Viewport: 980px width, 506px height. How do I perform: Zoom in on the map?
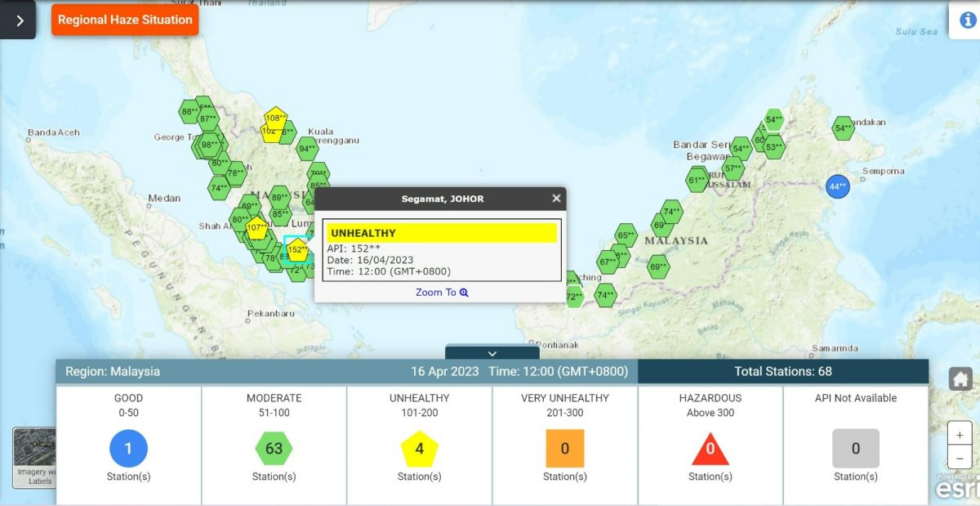tap(960, 434)
